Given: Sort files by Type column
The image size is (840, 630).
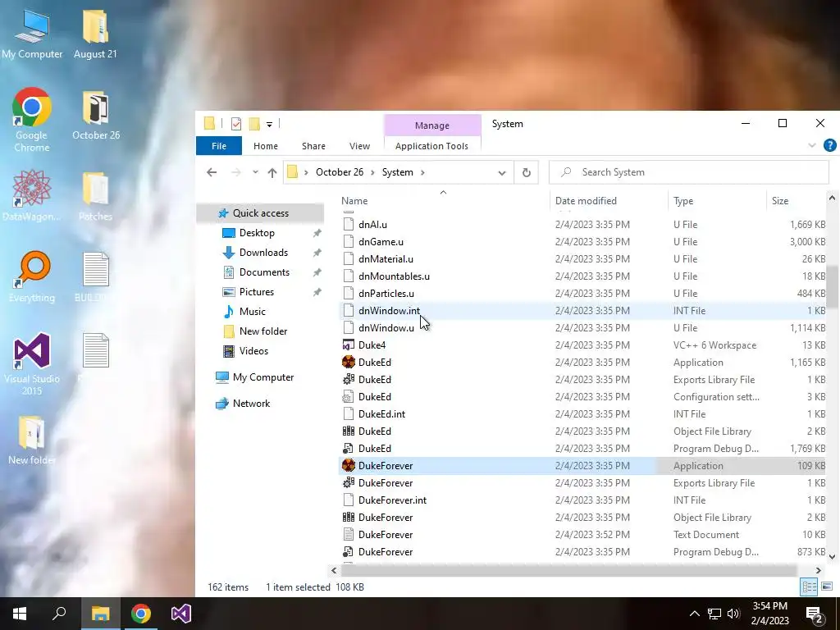Looking at the screenshot, I should tap(717, 201).
